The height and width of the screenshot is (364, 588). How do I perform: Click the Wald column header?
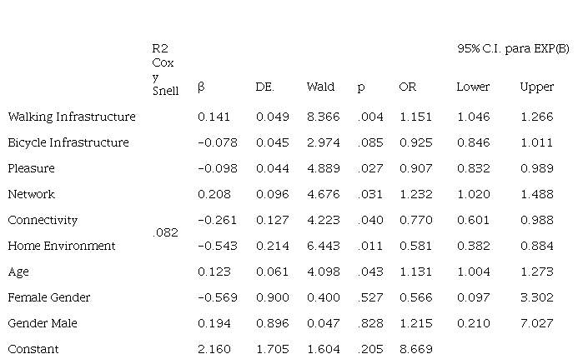(320, 87)
